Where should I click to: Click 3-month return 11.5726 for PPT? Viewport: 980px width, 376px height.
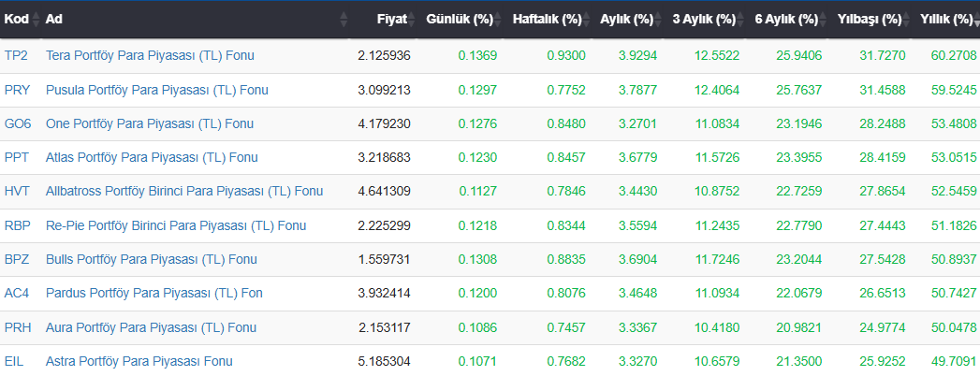point(717,157)
